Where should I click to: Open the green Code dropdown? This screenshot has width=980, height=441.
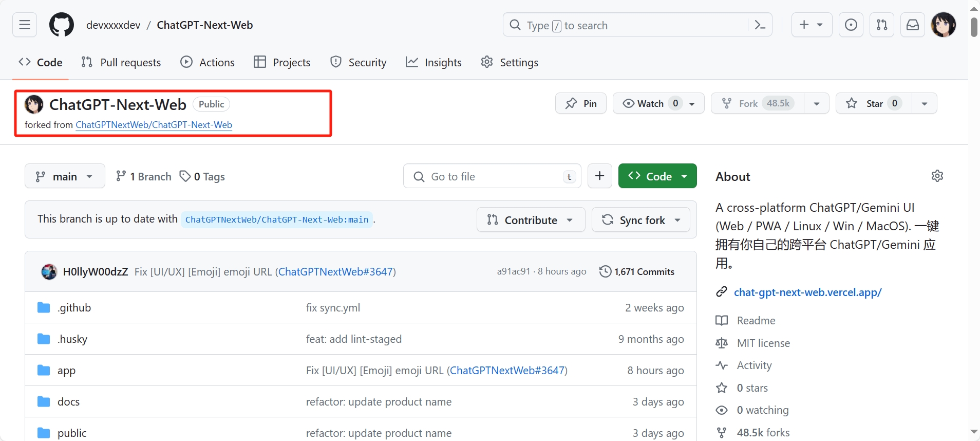coord(657,176)
